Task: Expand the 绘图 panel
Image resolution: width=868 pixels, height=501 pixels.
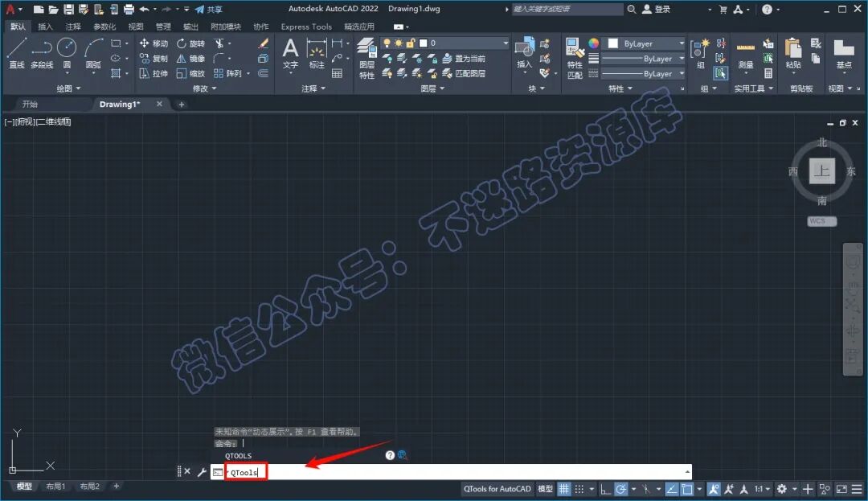Action: (x=68, y=88)
